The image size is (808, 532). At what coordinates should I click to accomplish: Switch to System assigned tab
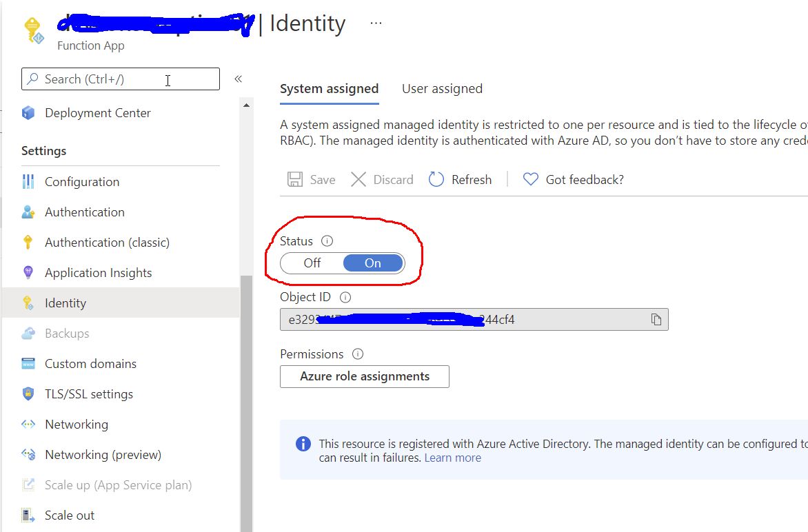[330, 89]
